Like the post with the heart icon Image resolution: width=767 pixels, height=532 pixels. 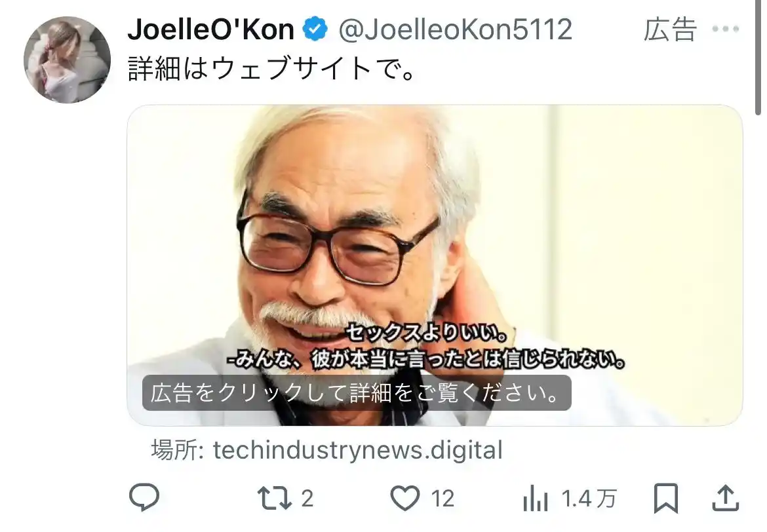click(x=405, y=499)
